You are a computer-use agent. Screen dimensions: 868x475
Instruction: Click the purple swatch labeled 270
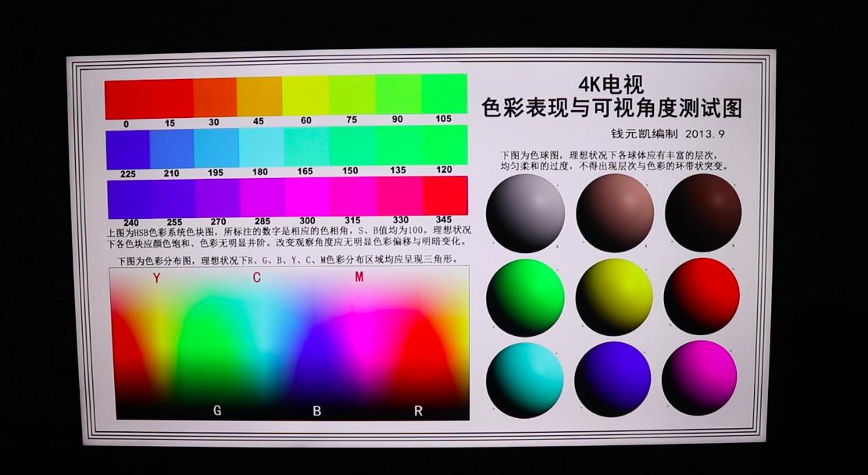point(217,194)
